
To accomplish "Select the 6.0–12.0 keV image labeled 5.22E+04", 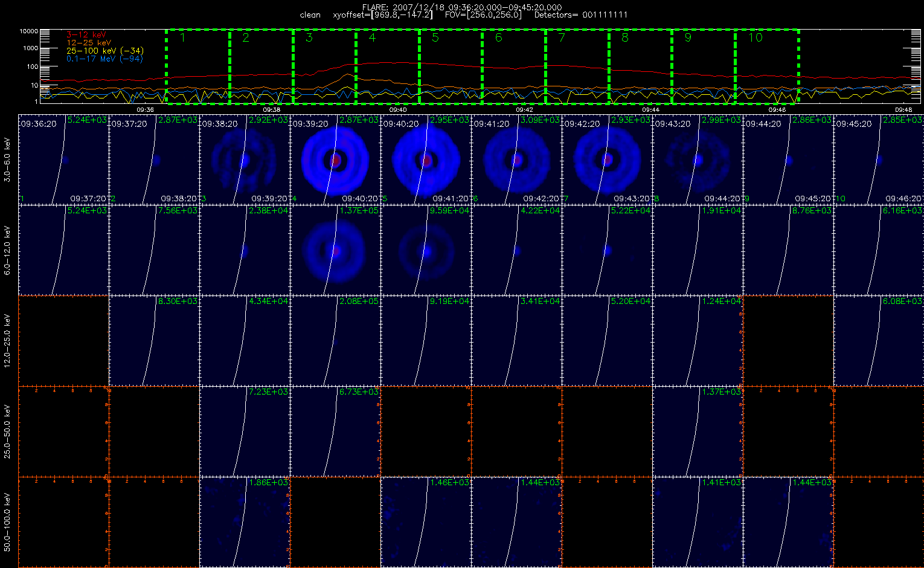I will coord(607,250).
